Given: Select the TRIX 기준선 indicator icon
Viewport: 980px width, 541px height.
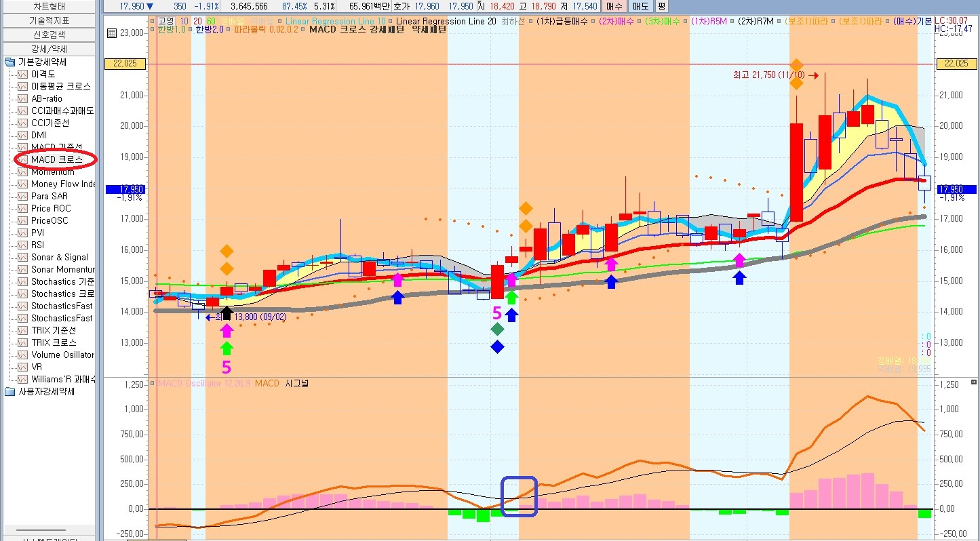Looking at the screenshot, I should pyautogui.click(x=22, y=331).
